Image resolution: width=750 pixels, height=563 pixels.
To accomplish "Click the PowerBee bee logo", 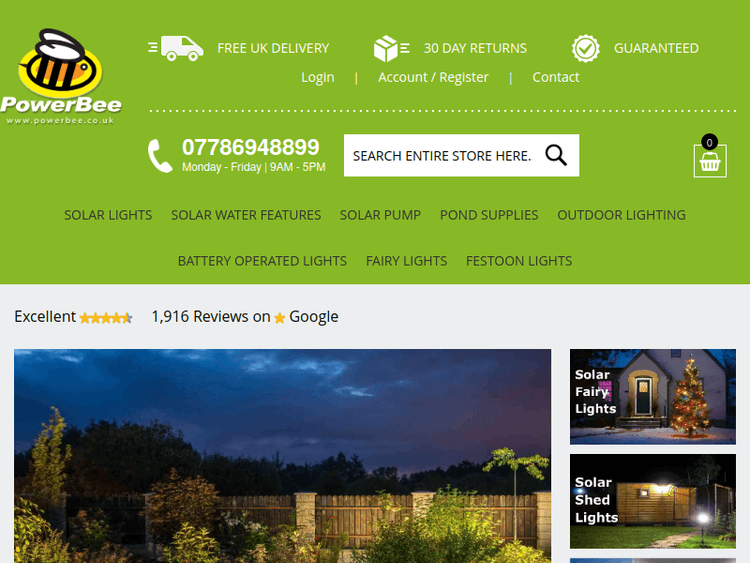I will click(60, 77).
